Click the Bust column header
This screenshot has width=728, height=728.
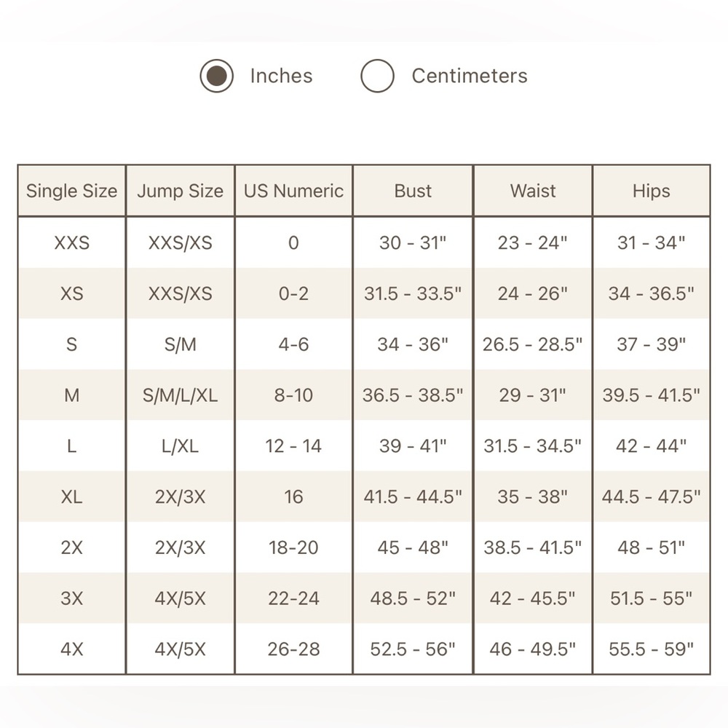(x=413, y=191)
